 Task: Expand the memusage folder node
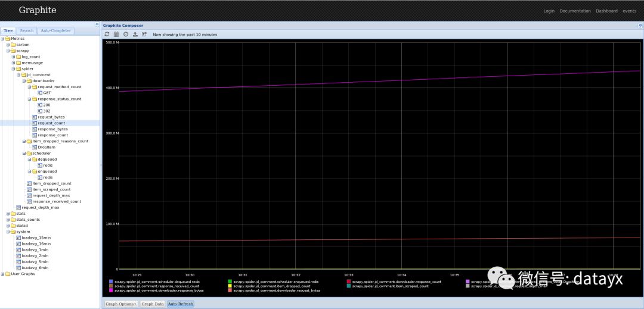(13, 63)
